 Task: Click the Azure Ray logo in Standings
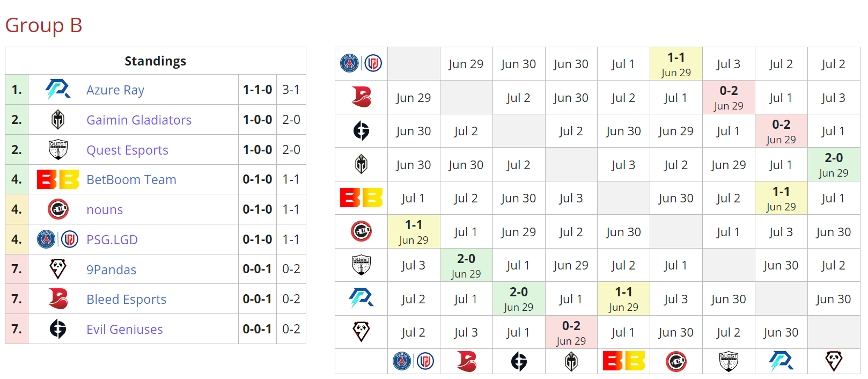point(58,90)
